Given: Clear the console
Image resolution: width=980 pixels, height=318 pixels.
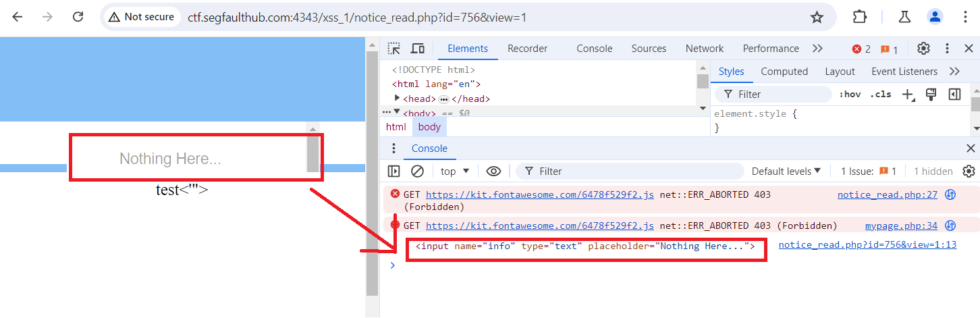Looking at the screenshot, I should pyautogui.click(x=418, y=171).
